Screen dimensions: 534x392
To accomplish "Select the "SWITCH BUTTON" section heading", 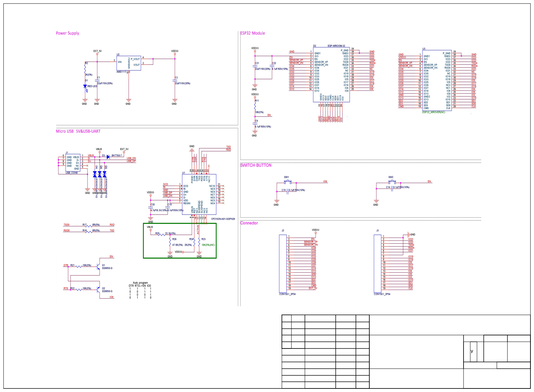I will 256,165.
